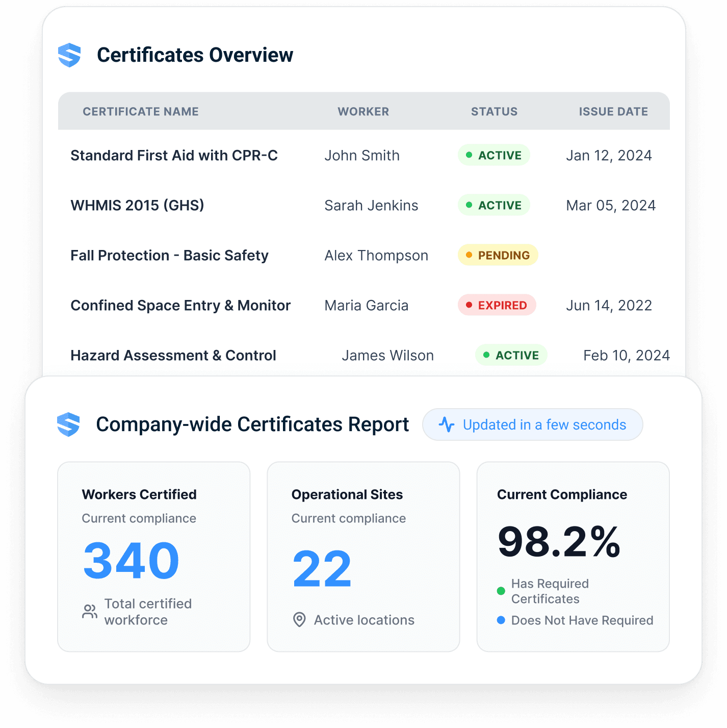This screenshot has height=728, width=727.
Task: Select 'WHMIS 2015 (GHS)' certificate
Action: click(x=138, y=205)
